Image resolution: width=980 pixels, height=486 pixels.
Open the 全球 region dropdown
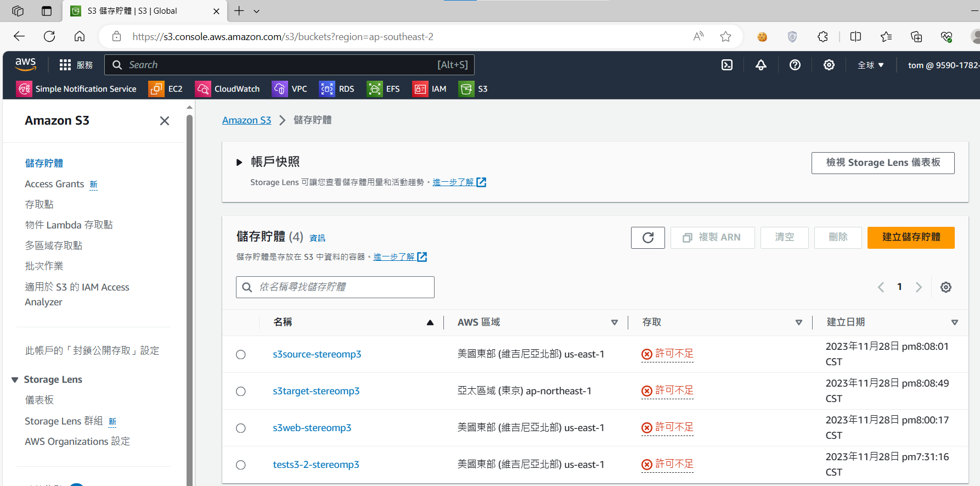coord(871,65)
